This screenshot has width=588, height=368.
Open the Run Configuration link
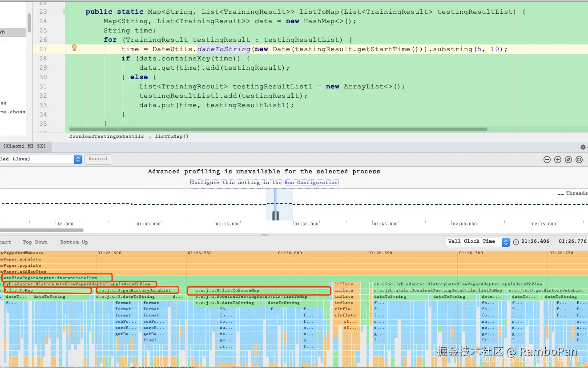tap(311, 183)
